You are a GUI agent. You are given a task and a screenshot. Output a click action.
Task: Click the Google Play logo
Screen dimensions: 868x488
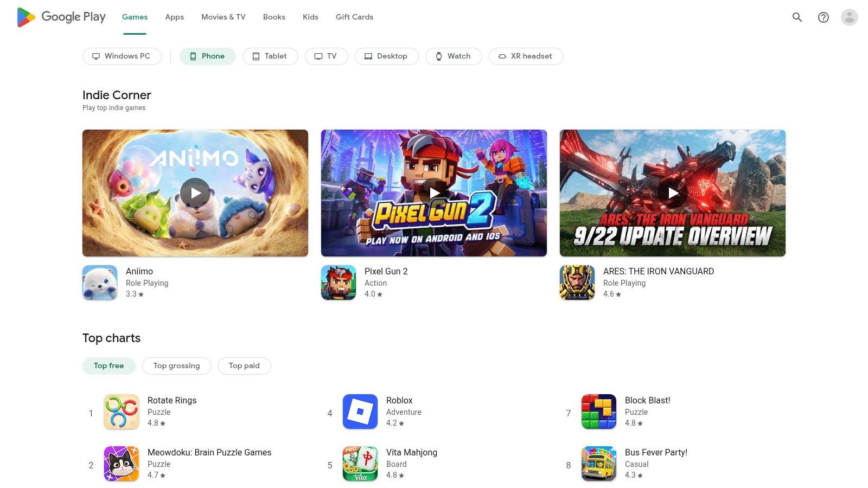(61, 17)
